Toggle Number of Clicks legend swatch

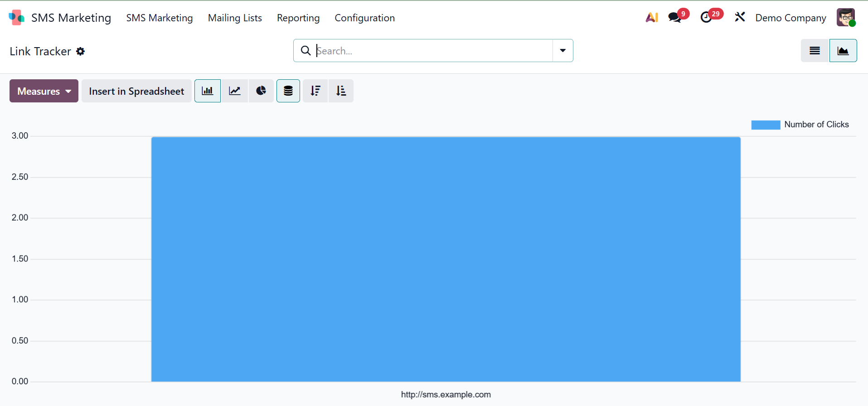tap(766, 125)
